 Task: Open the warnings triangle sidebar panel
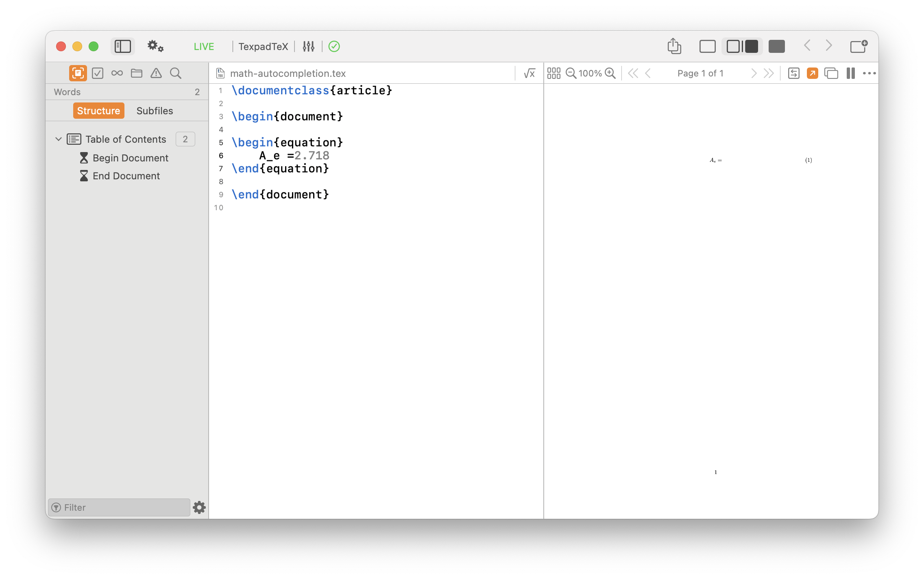click(156, 73)
